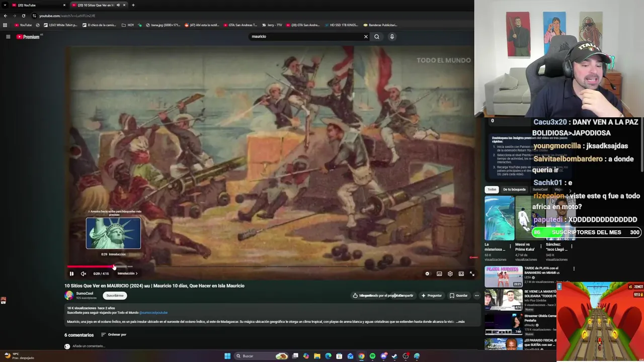Image resolution: width=644 pixels, height=362 pixels.
Task: Click the Preguntar button
Action: pos(432,296)
